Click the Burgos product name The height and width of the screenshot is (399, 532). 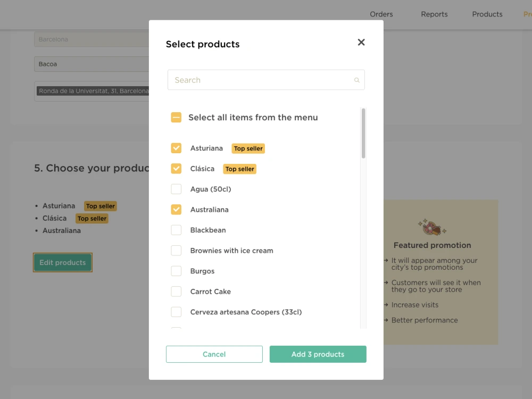[202, 271]
